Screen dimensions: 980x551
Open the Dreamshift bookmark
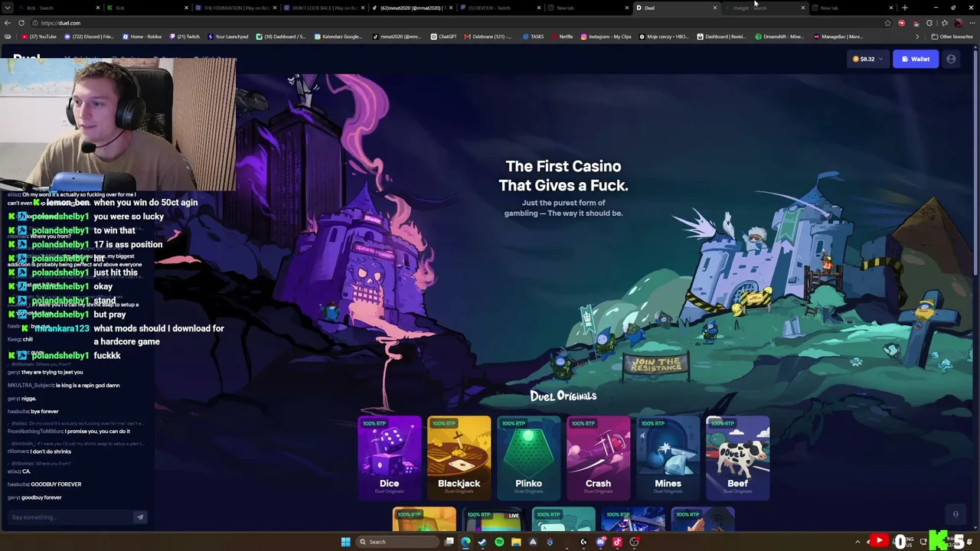780,37
